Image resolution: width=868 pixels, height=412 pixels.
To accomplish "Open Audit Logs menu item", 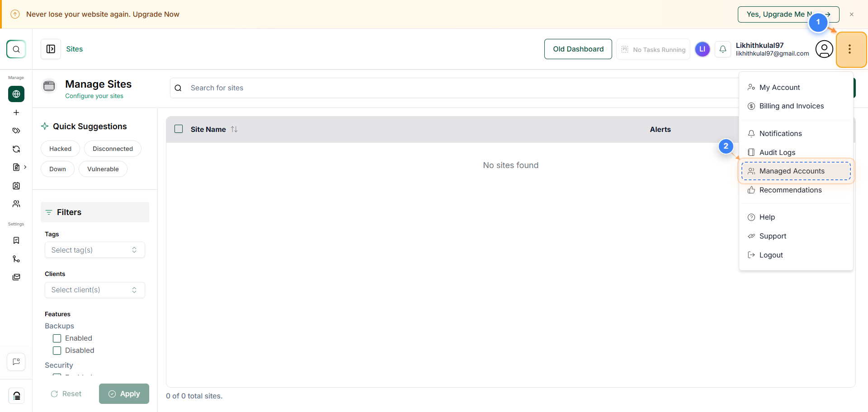I will click(x=796, y=153).
